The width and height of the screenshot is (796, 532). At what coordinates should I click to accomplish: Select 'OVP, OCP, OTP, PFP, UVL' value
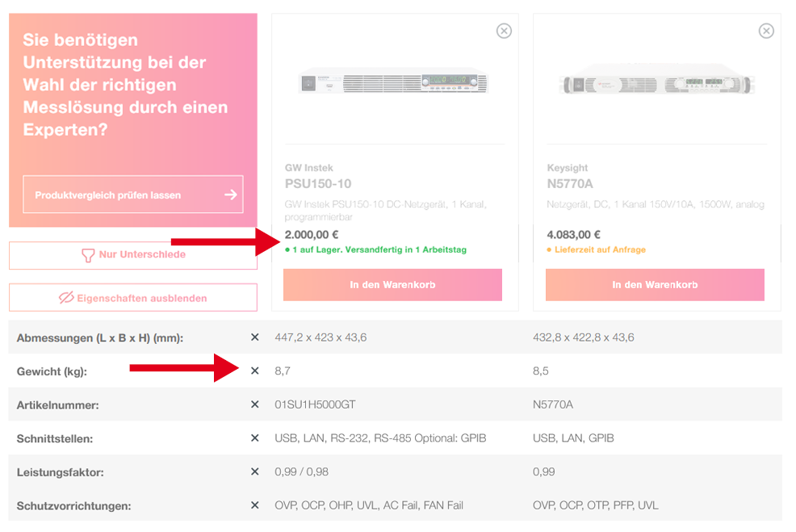tap(596, 505)
